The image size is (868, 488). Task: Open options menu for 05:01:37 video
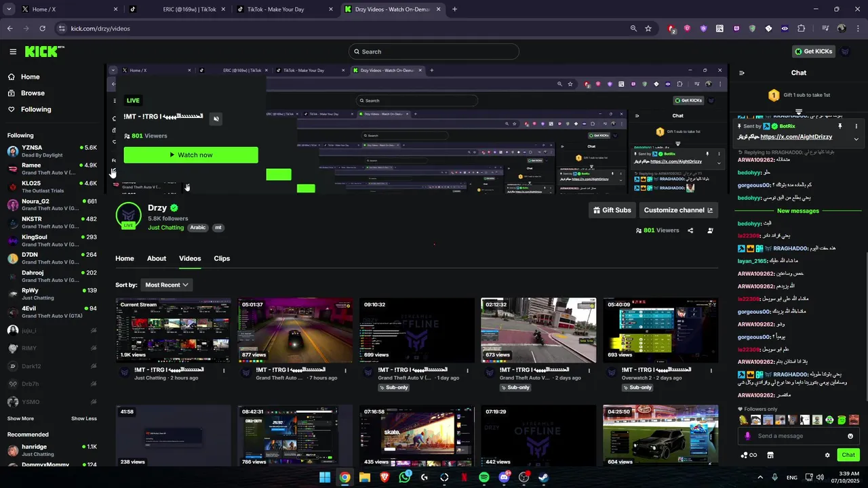click(x=346, y=371)
